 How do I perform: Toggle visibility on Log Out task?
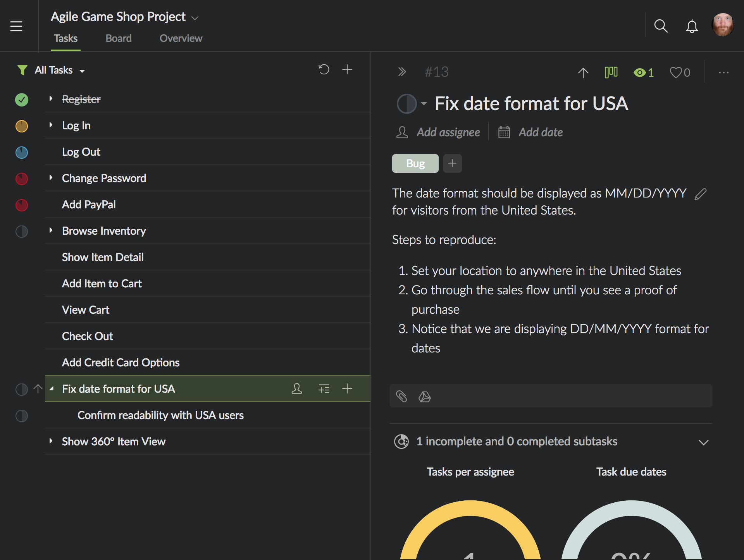(x=22, y=151)
